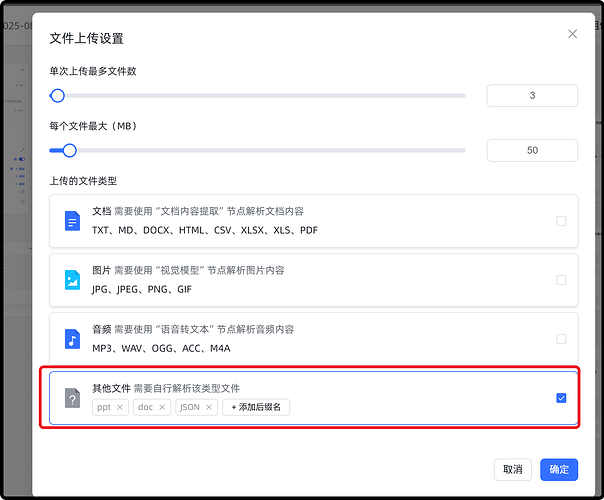Viewport: 604px width, 500px height.
Task: Click the 单次上传最多文件数 slider handle
Action: [57, 96]
